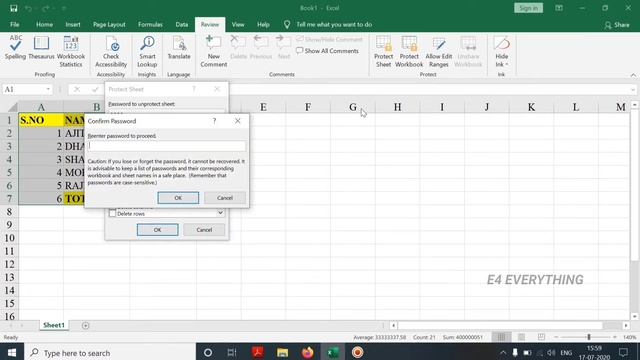Image resolution: width=640 pixels, height=360 pixels.
Task: Open the Help tab
Action: (x=263, y=24)
